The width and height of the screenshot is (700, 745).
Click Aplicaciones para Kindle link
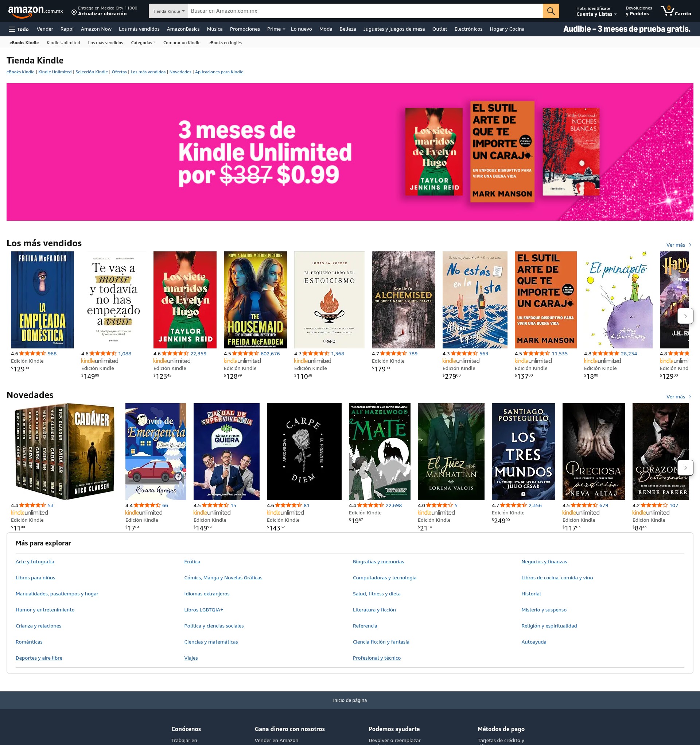(x=219, y=72)
